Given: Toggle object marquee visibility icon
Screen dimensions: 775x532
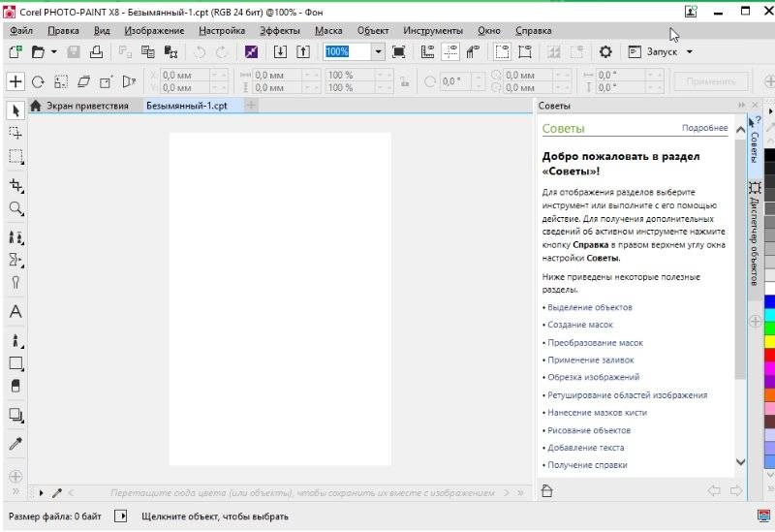Looking at the screenshot, I should tap(525, 51).
